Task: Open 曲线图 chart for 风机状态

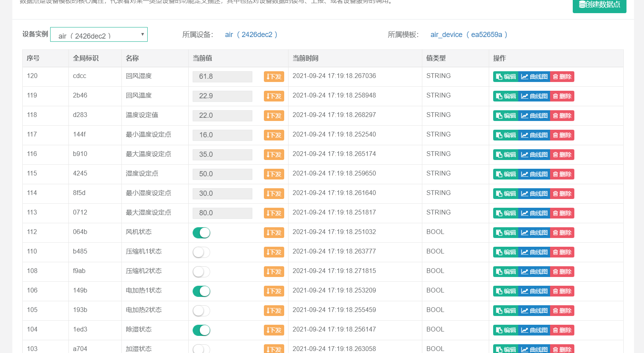Action: tap(534, 233)
